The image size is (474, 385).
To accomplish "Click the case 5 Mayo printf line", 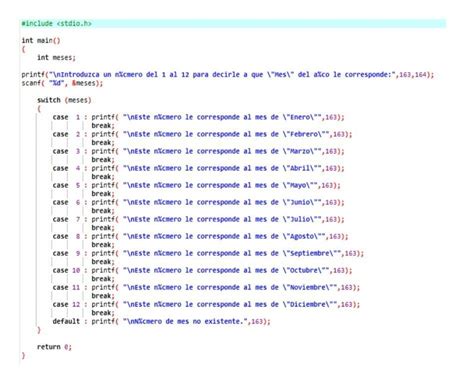I will [196, 185].
